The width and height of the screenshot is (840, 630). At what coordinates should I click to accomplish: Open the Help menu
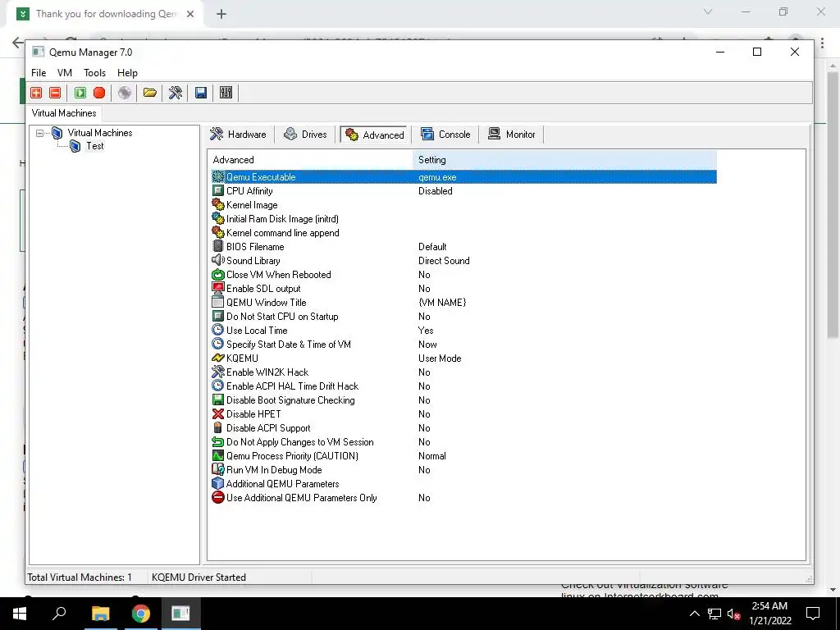click(x=127, y=73)
